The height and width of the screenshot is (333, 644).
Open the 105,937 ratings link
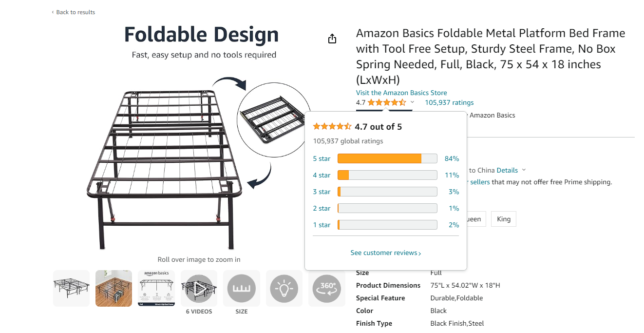click(449, 102)
